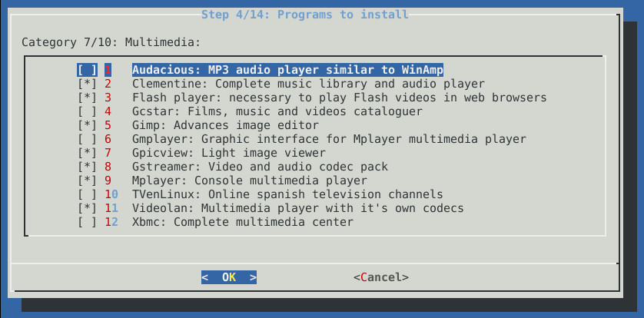Image resolution: width=644 pixels, height=318 pixels.
Task: Select Audacious MP3 audio player description
Action: pos(287,70)
